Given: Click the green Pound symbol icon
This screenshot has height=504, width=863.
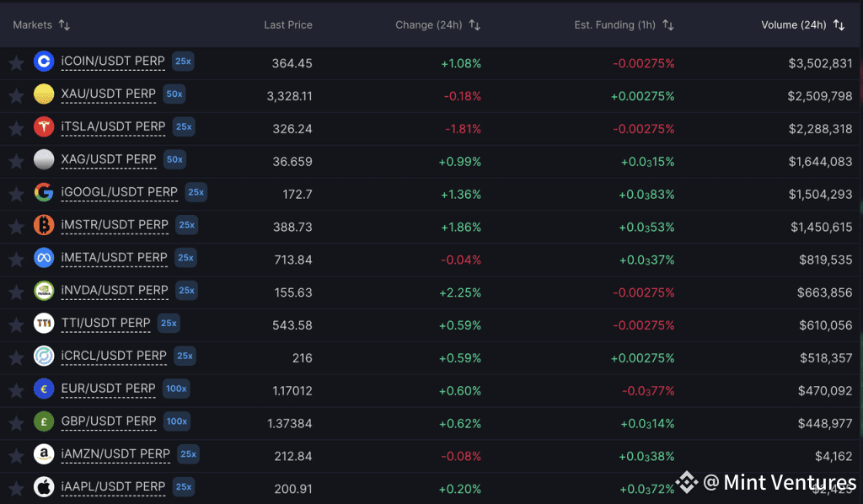Looking at the screenshot, I should (44, 421).
